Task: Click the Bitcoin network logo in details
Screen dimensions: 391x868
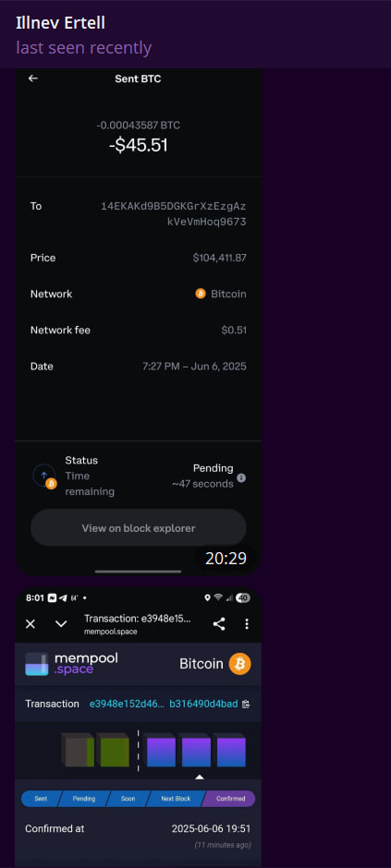Action: point(201,294)
